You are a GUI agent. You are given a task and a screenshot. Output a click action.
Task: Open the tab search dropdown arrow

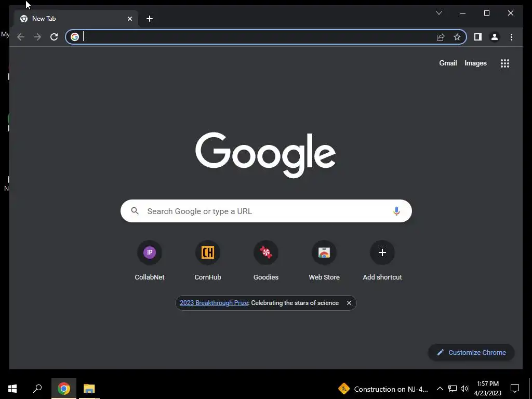(438, 13)
